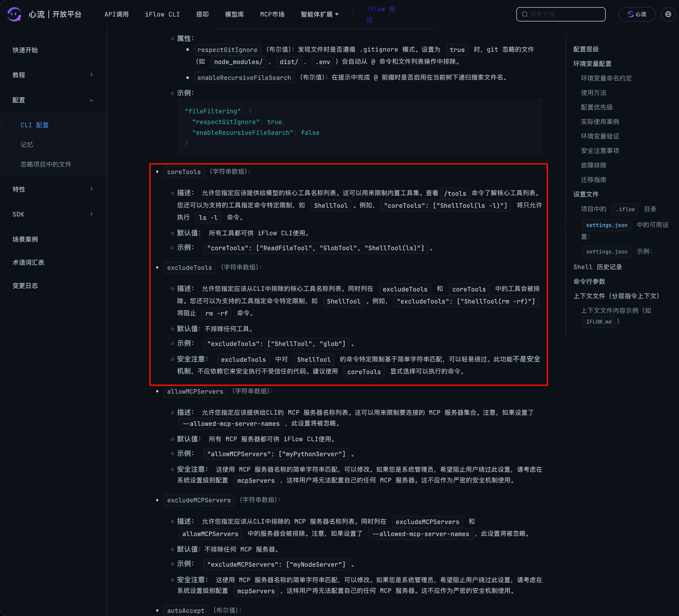The height and width of the screenshot is (616, 679).
Task: Click the globe language switcher icon
Action: click(668, 14)
